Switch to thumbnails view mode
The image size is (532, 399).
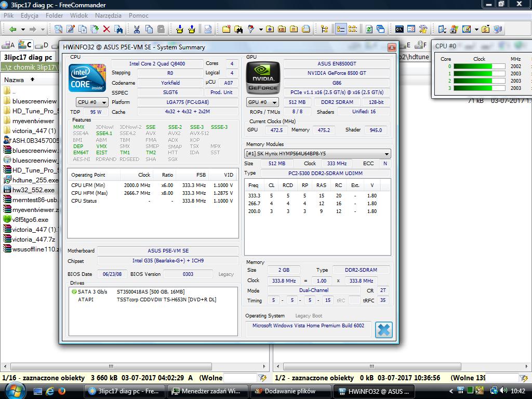tap(353, 29)
